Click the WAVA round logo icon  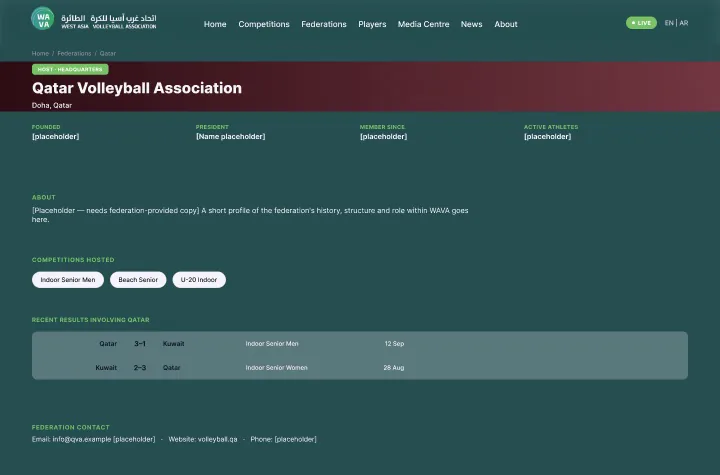43,19
